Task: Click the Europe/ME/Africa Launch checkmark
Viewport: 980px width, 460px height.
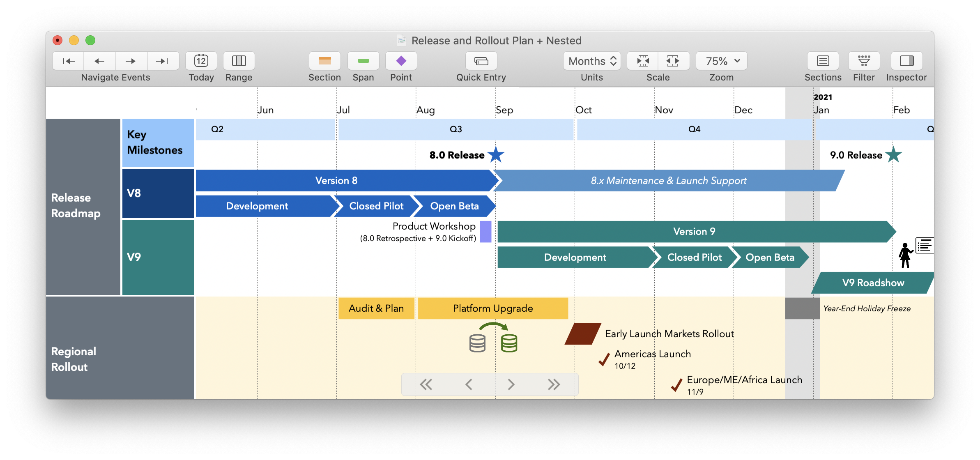Action: point(676,385)
